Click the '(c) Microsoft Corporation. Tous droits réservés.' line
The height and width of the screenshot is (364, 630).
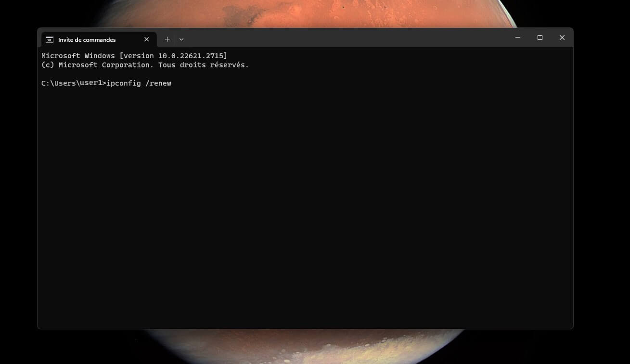click(x=145, y=65)
